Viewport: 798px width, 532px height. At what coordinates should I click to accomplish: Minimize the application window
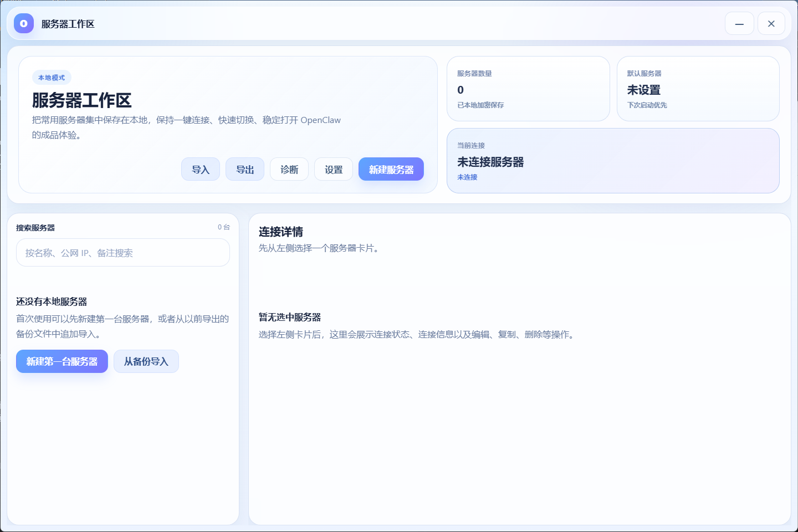point(739,23)
